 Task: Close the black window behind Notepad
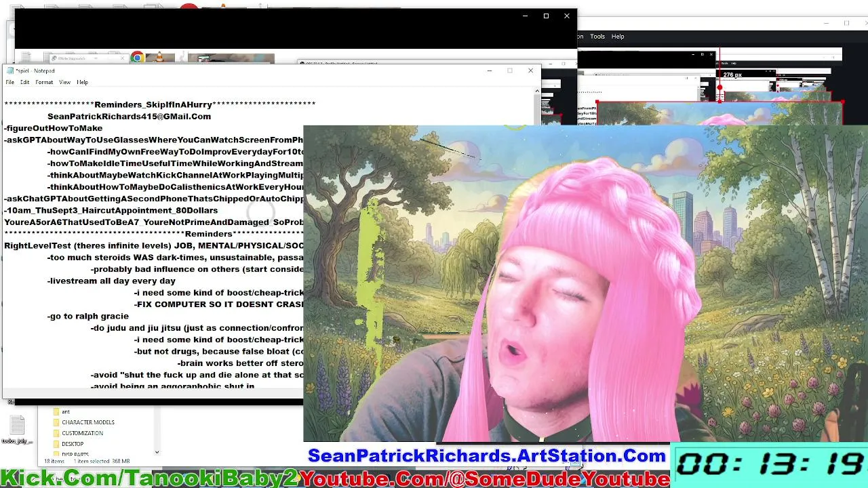[567, 16]
